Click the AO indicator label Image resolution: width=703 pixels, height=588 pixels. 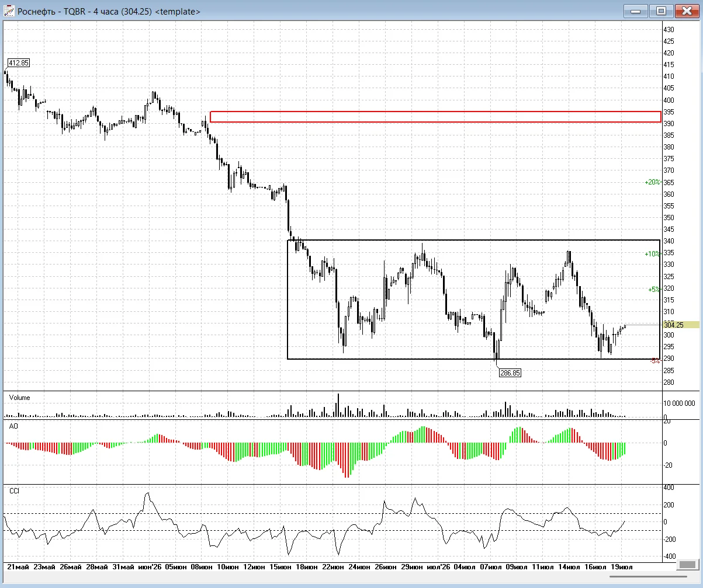pos(13,427)
